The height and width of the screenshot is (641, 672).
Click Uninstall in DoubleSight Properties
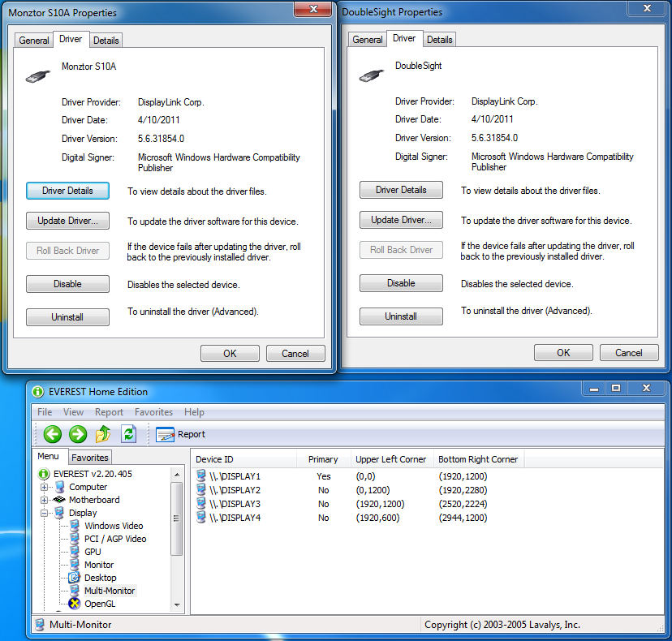pos(401,316)
